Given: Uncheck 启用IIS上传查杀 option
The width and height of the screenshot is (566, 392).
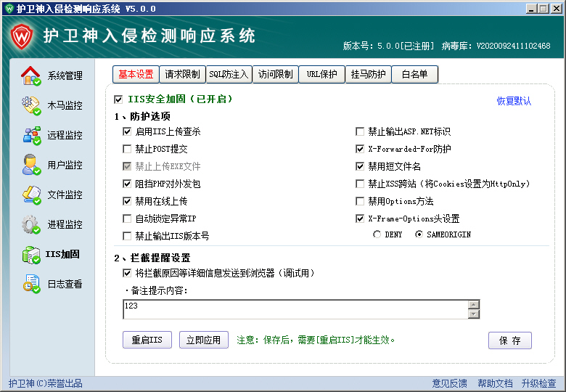Looking at the screenshot, I should coord(128,131).
